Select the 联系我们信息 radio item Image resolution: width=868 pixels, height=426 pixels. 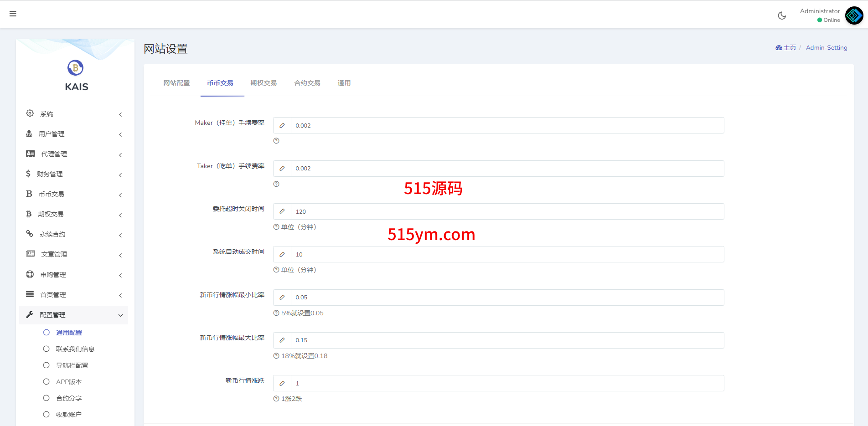coord(46,349)
